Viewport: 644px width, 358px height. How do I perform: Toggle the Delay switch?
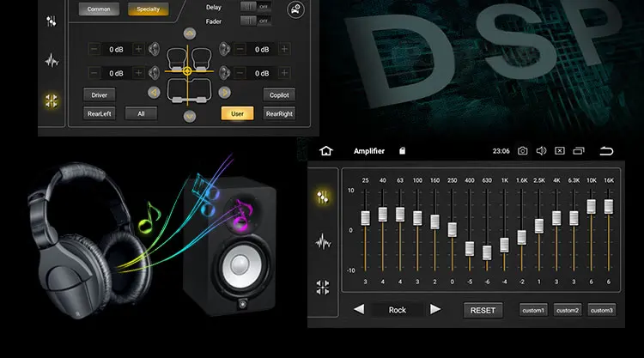(256, 7)
